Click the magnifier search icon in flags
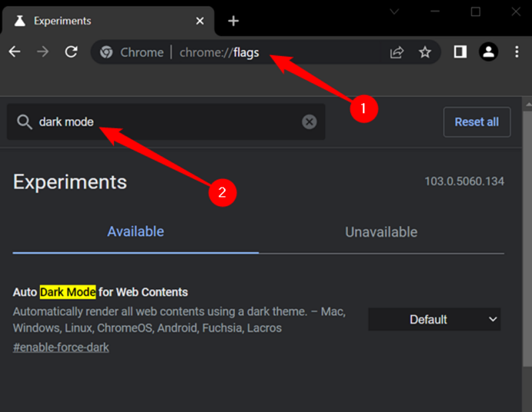Screen dimensions: 532x412 click(25, 122)
